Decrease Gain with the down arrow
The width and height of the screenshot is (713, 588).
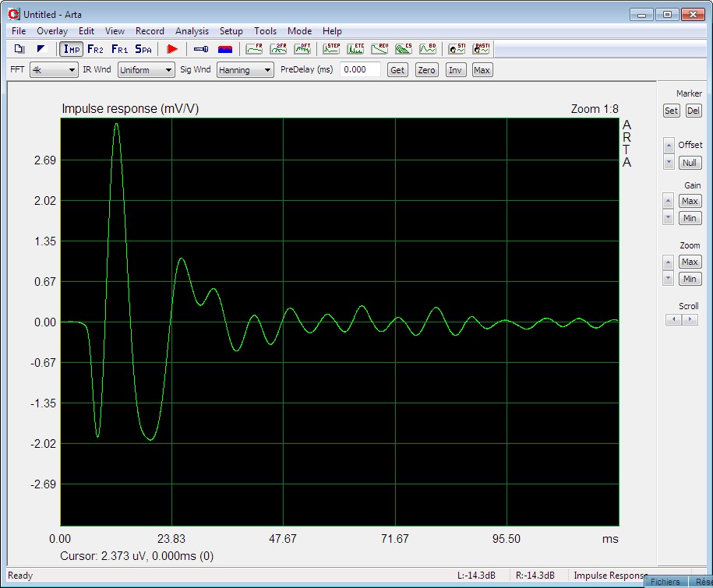[x=668, y=217]
